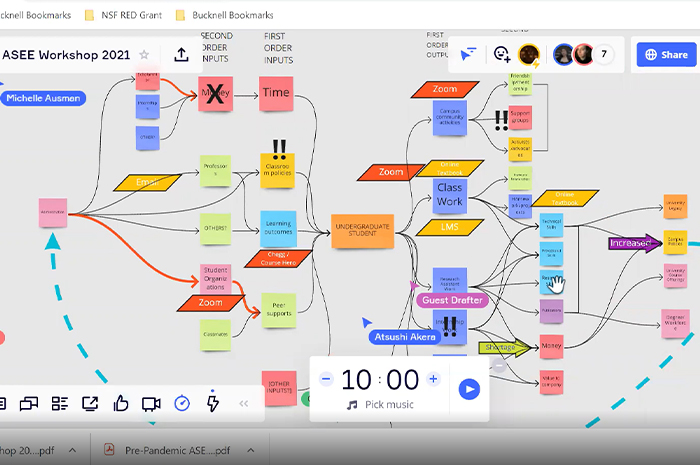
Task: Decrease timer with the minus button
Action: point(326,379)
